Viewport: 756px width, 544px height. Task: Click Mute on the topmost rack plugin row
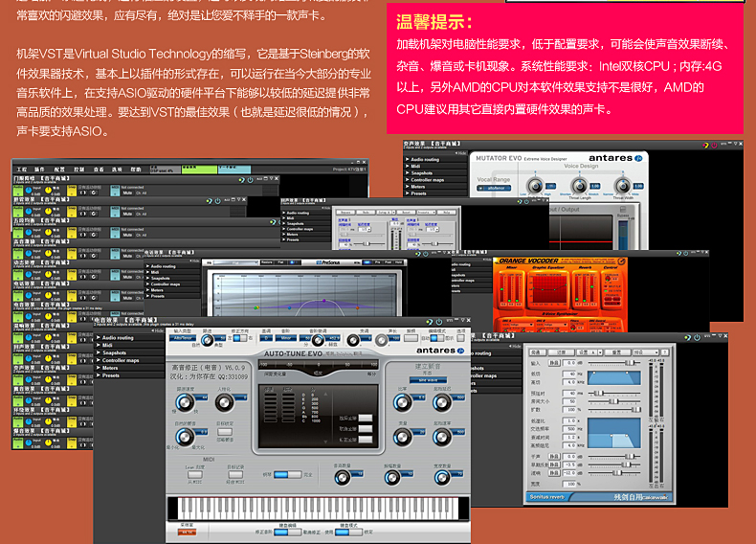(x=127, y=193)
